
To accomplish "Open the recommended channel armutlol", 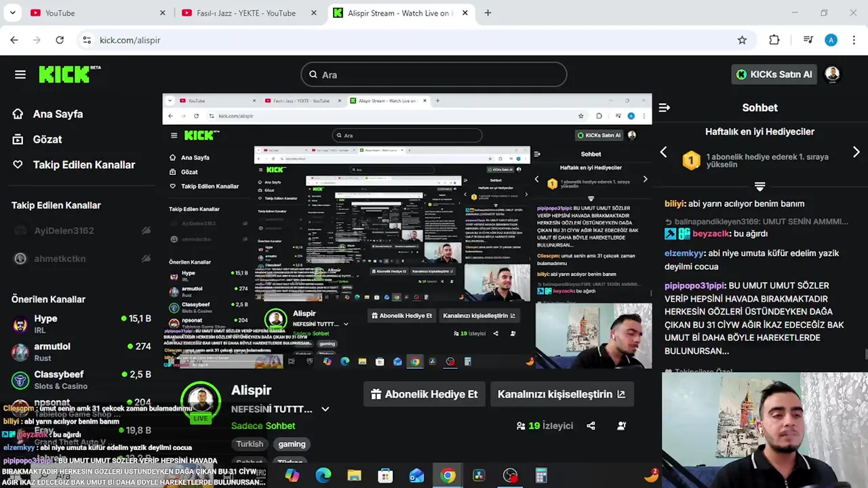I will pyautogui.click(x=81, y=352).
